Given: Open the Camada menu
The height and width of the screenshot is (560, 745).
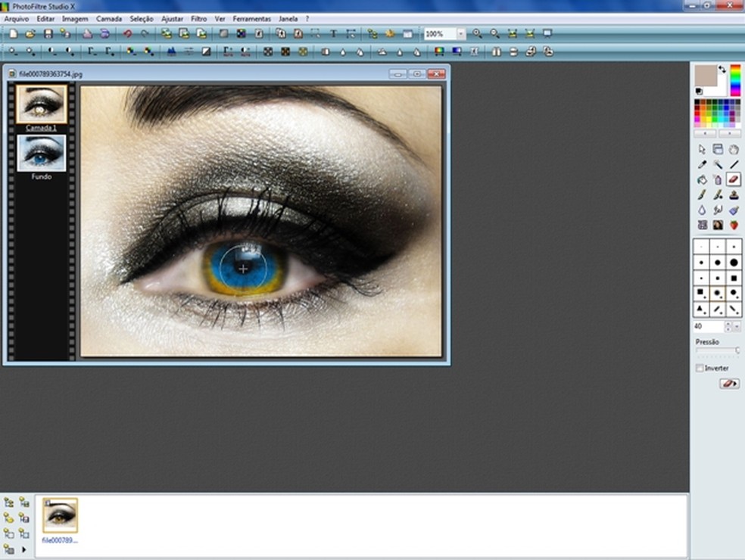Looking at the screenshot, I should pos(109,18).
